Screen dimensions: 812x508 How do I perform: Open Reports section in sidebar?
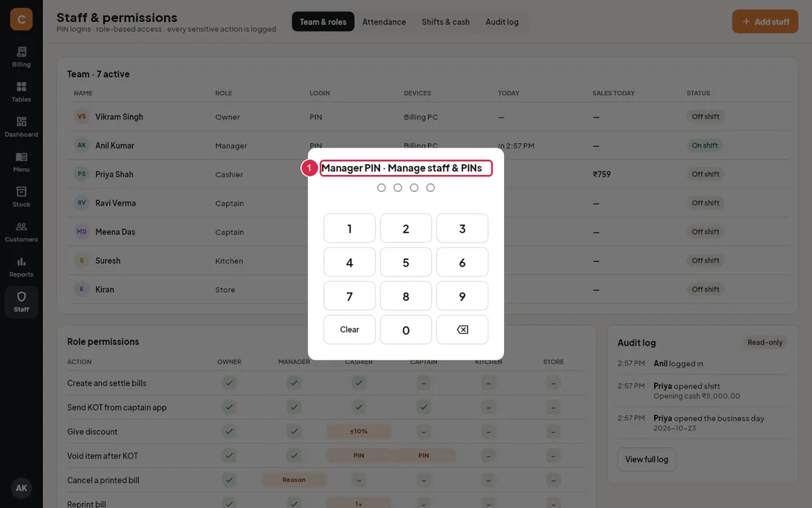(21, 267)
